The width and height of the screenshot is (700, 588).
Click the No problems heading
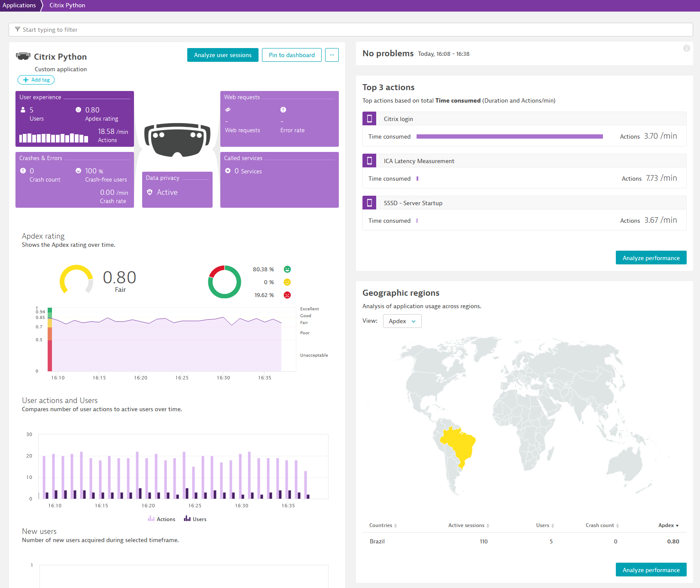click(x=388, y=53)
